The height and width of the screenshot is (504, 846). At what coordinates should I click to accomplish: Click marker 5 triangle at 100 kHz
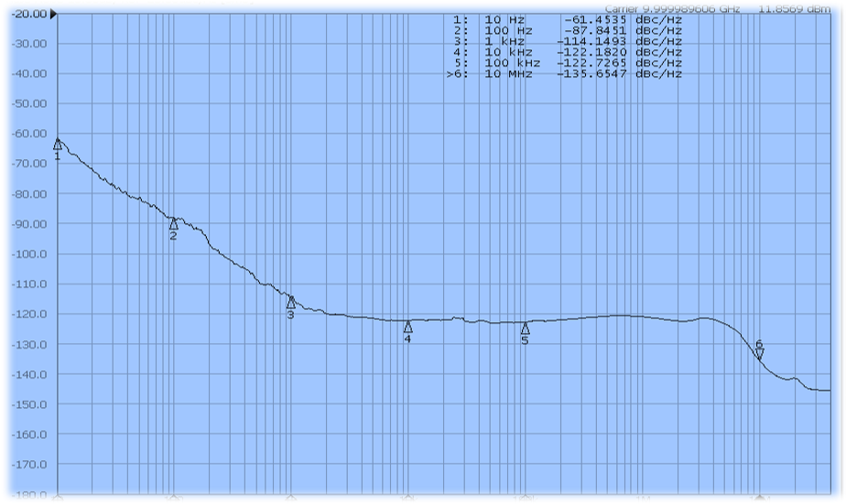[x=525, y=327]
